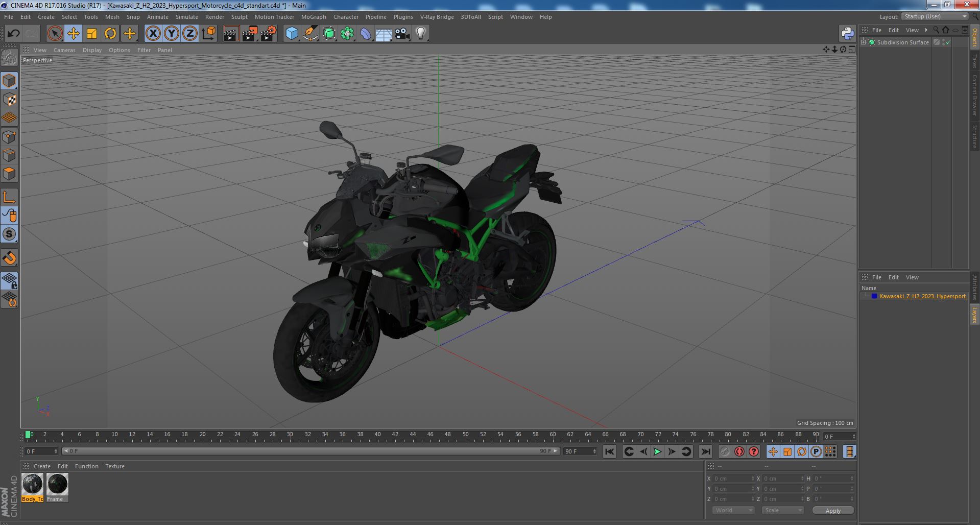980x525 pixels.
Task: Click the timeline range scrub bar
Action: (310, 451)
